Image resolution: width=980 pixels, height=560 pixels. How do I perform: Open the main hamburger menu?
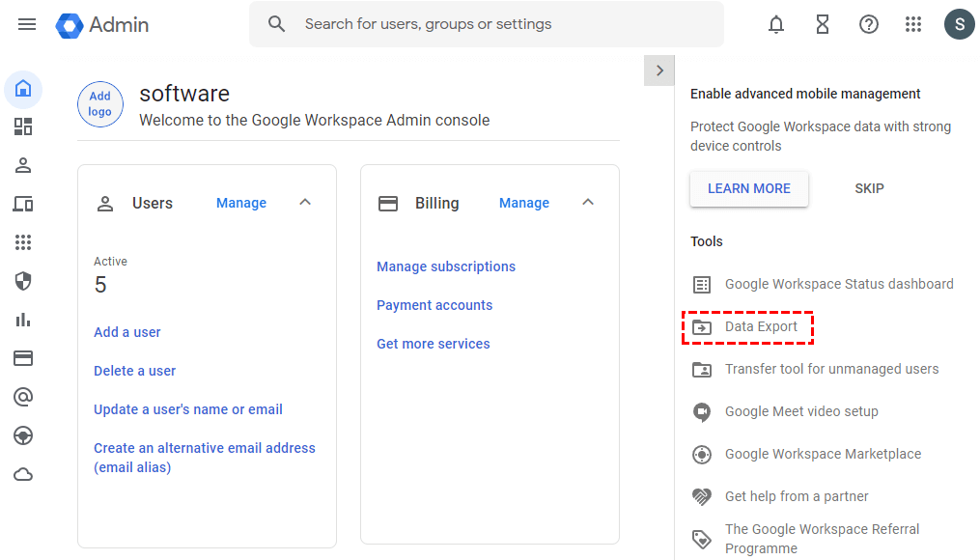coord(27,24)
